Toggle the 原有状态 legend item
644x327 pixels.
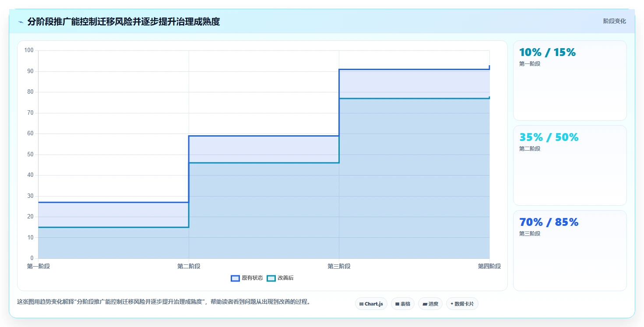(247, 278)
